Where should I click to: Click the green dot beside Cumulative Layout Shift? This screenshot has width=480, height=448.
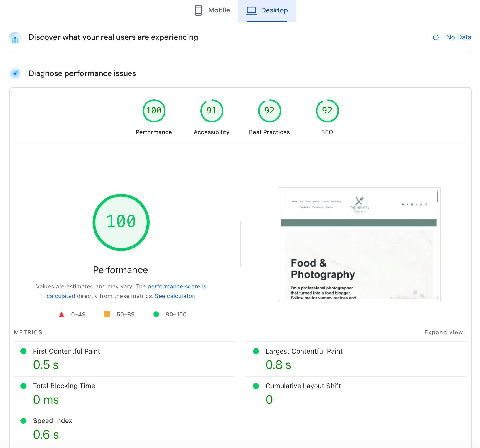click(256, 386)
